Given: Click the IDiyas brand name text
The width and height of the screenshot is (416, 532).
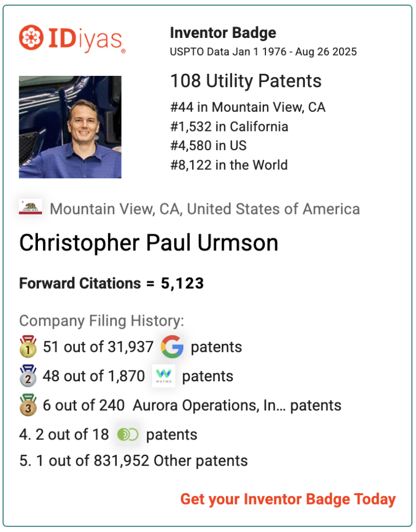Looking at the screenshot, I should click(86, 39).
